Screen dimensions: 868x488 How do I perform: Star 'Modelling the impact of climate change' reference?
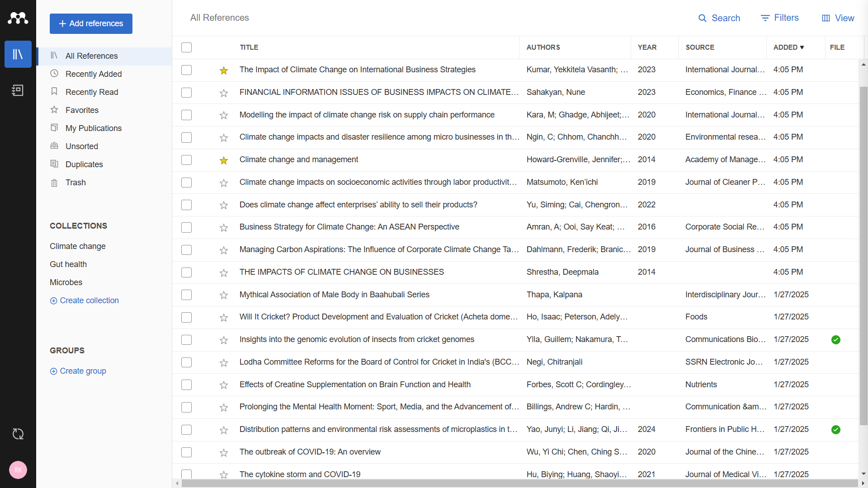click(224, 115)
